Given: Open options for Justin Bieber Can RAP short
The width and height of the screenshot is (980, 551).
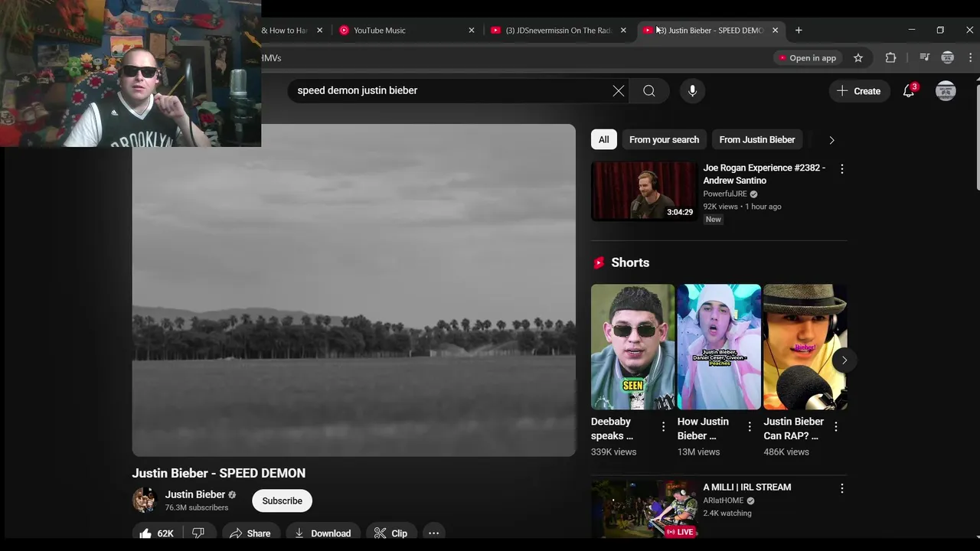Looking at the screenshot, I should [836, 426].
